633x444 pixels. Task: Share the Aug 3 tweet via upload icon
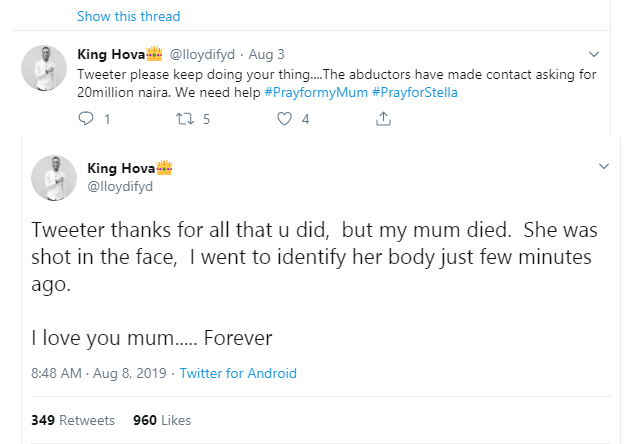382,119
